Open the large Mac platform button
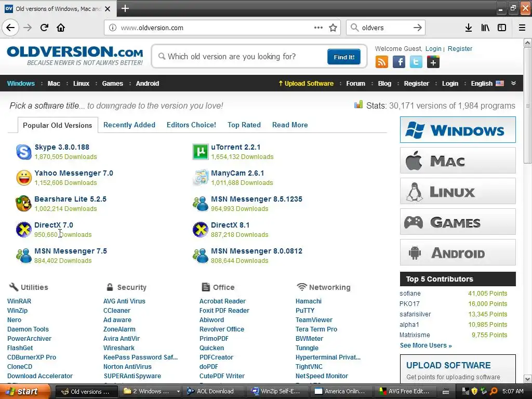This screenshot has height=399, width=532. 458,161
